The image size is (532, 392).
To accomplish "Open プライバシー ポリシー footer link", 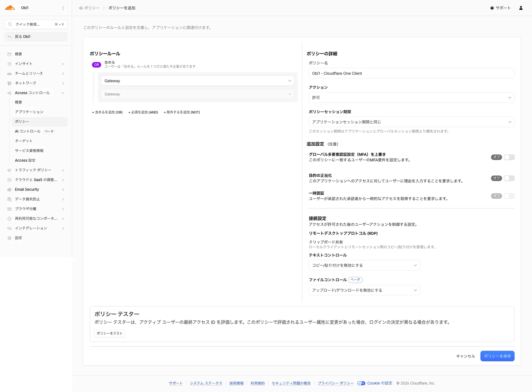I will (336, 383).
